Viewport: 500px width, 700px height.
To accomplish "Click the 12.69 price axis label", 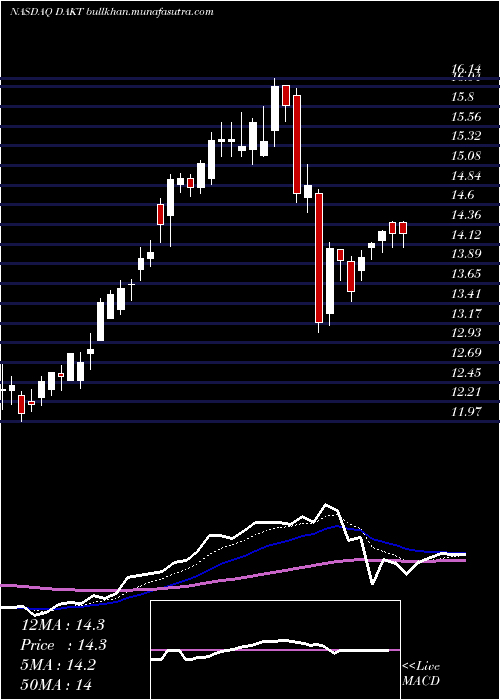I will click(x=466, y=353).
